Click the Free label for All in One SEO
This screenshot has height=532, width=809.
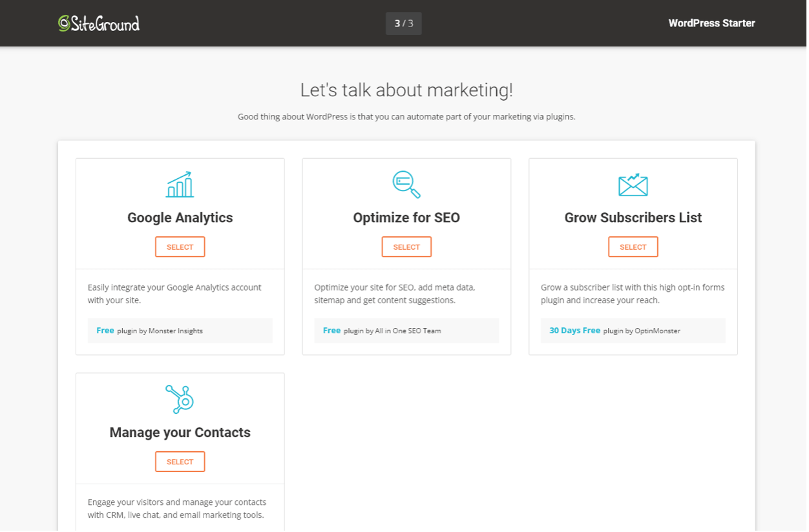pos(331,330)
